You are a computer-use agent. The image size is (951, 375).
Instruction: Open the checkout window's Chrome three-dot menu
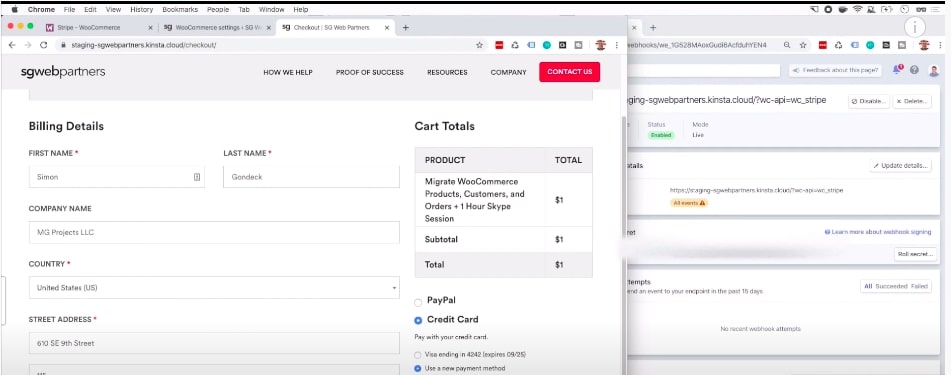(x=617, y=45)
